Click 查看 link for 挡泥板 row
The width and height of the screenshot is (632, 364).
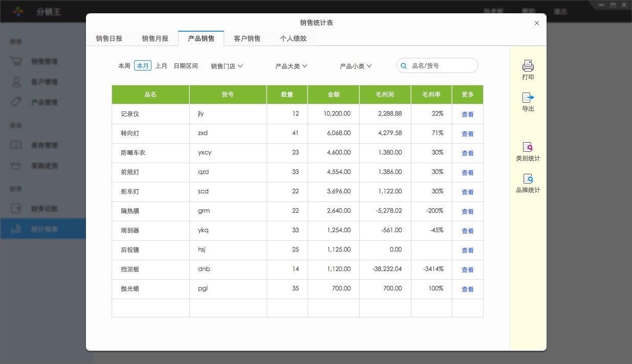[x=468, y=270]
